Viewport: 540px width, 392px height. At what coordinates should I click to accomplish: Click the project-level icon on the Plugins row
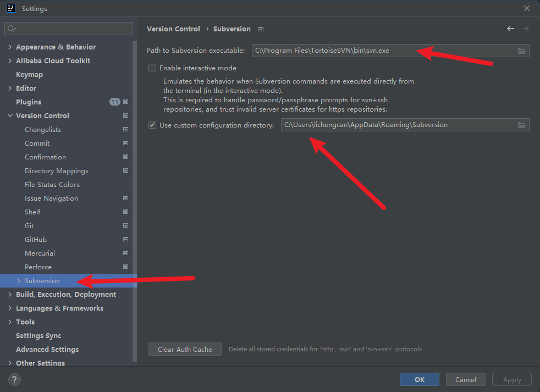[x=126, y=102]
